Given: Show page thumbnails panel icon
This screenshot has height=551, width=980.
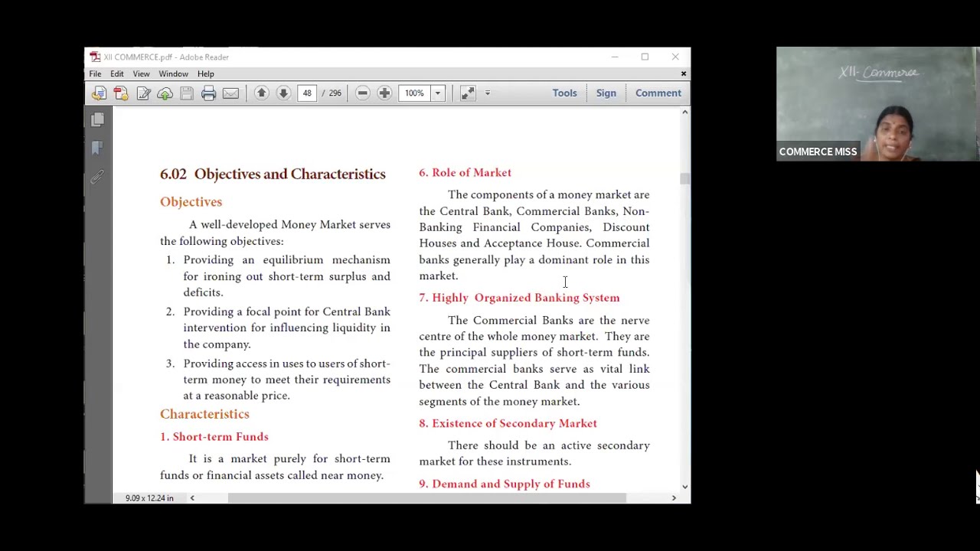Looking at the screenshot, I should [97, 120].
